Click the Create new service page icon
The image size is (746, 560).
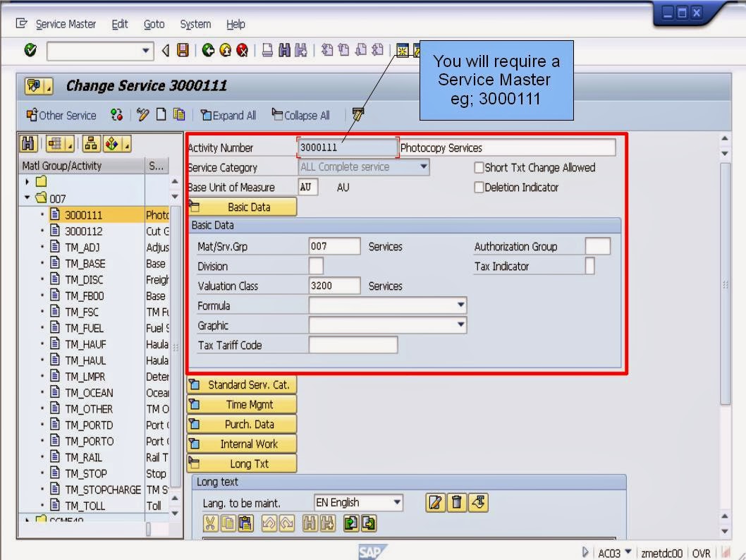click(161, 115)
